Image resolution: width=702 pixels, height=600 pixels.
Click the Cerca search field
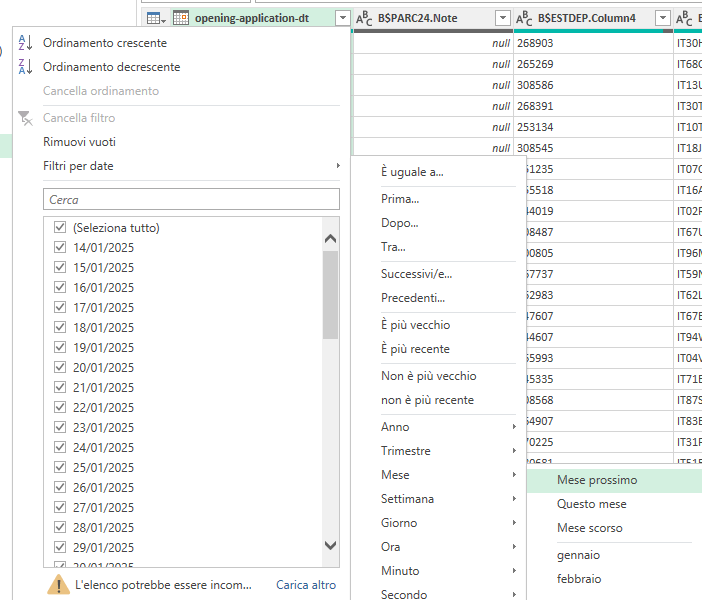click(191, 199)
